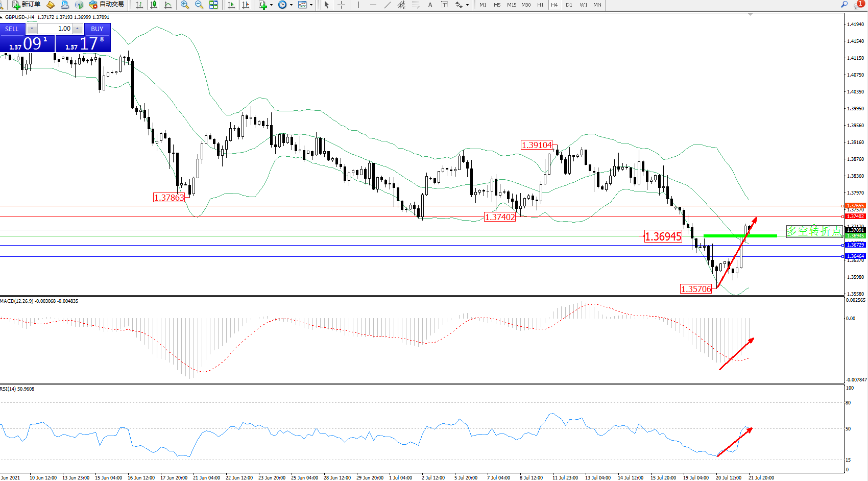Screen dimensions: 868x481
Task: Tile chart windows with grid icon
Action: pos(213,5)
